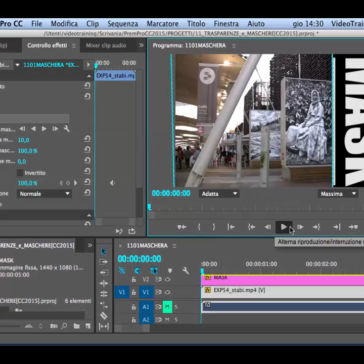The width and height of the screenshot is (364, 364).
Task: Open the Normale blend mode dropdown
Action: click(x=44, y=193)
